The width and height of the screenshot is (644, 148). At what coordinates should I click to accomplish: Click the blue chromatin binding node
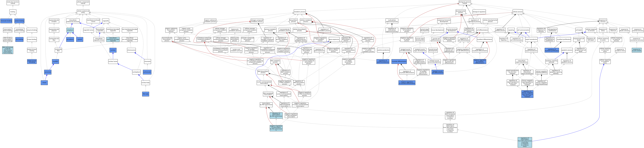coord(6,21)
